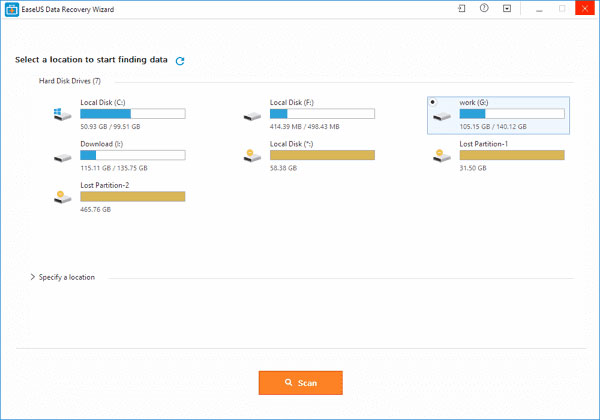Expand the Specify a location section
The width and height of the screenshot is (600, 420).
click(x=33, y=277)
